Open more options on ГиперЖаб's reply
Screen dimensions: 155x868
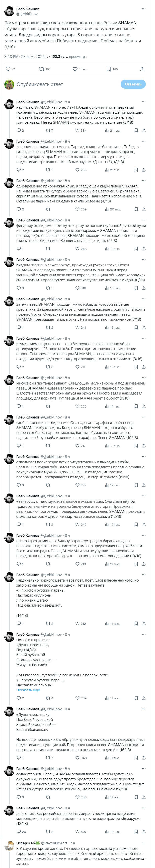coord(144,843)
